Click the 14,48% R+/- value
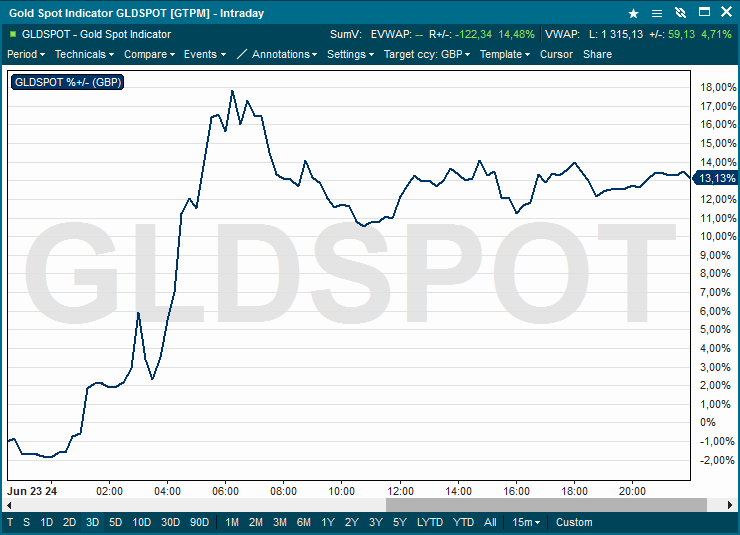 pyautogui.click(x=516, y=34)
